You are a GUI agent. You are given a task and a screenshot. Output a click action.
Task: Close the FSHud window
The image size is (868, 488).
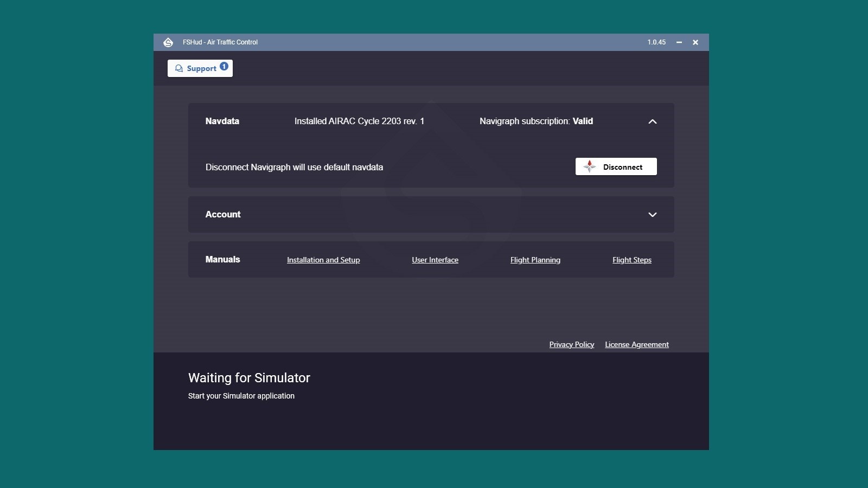point(695,42)
